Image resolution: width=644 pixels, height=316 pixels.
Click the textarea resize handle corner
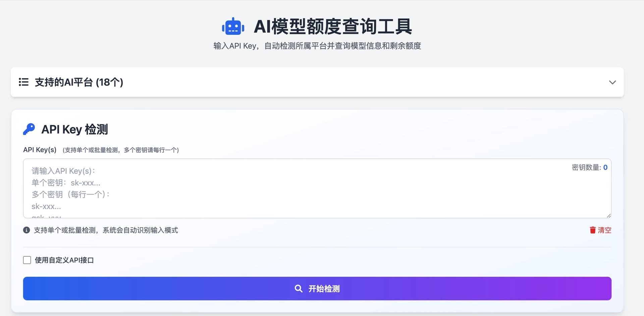coord(609,215)
